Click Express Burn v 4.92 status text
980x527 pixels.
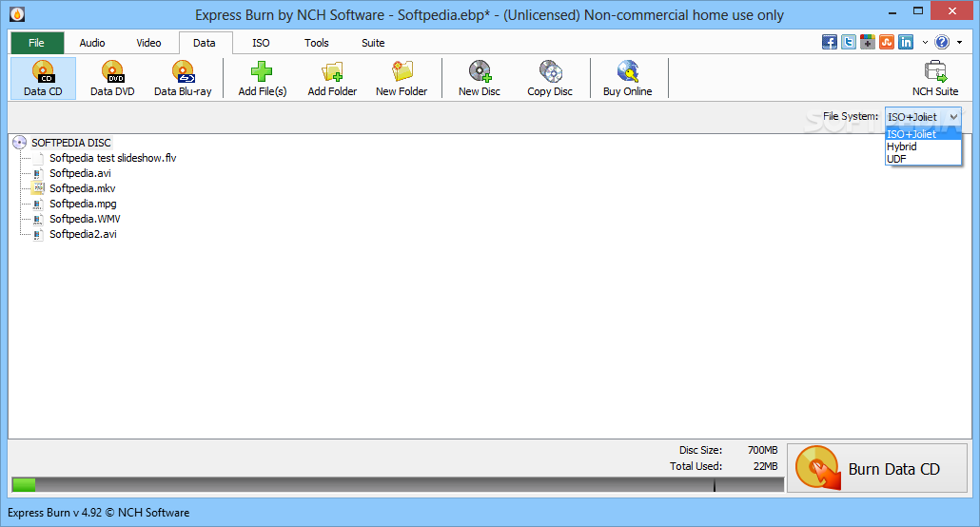(x=98, y=513)
